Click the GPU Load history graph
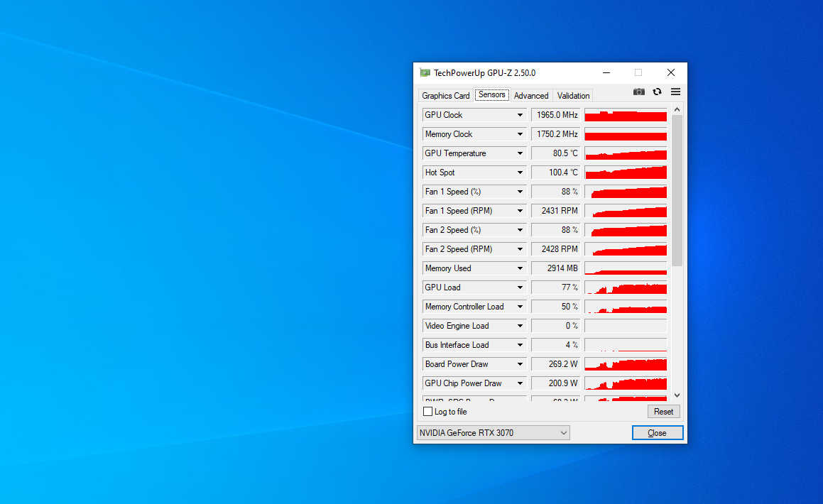The image size is (823, 504). point(626,287)
